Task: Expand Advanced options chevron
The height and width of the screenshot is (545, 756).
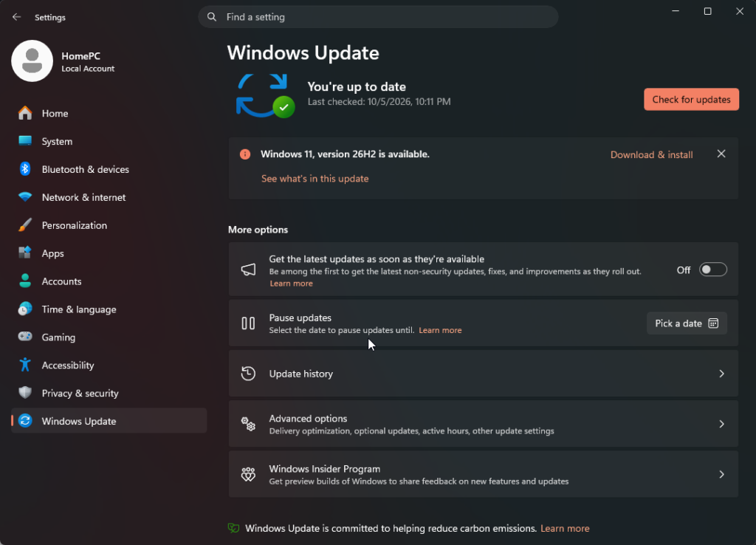Action: tap(722, 424)
